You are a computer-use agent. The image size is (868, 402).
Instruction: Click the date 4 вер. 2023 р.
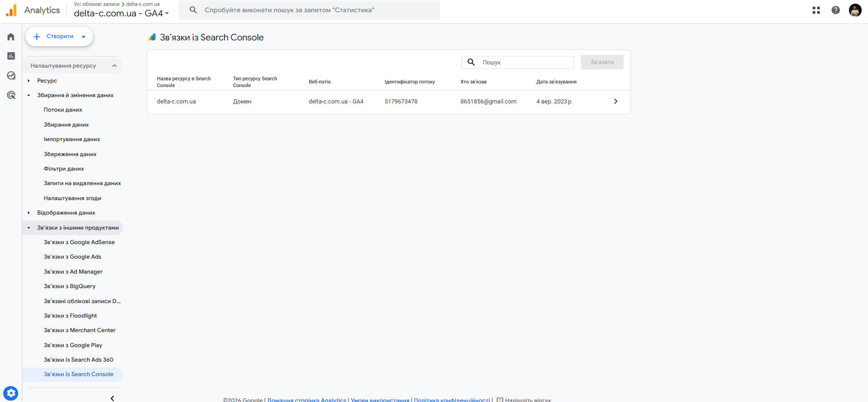(555, 102)
